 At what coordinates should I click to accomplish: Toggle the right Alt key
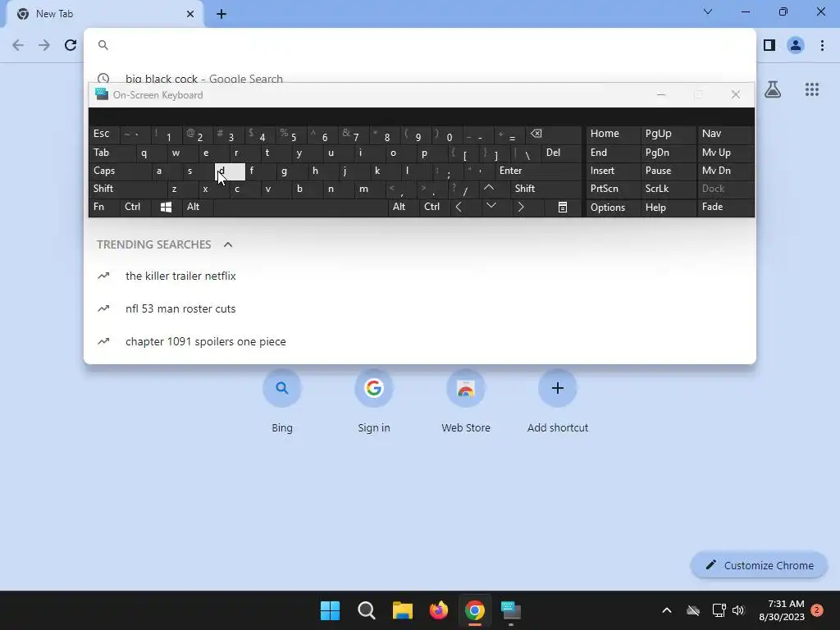[404, 207]
